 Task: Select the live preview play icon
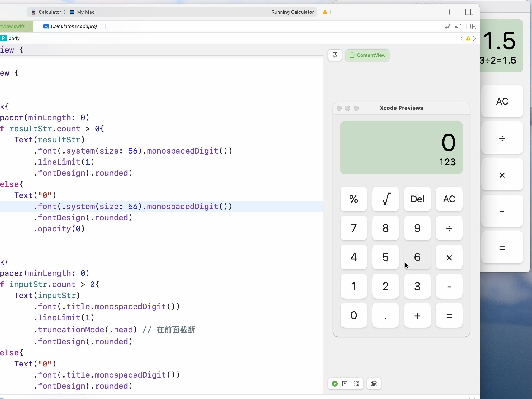point(334,384)
